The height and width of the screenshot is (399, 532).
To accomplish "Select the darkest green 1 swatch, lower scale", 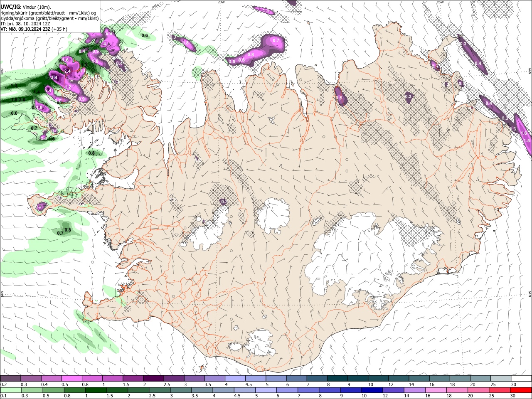I will pos(96,390).
